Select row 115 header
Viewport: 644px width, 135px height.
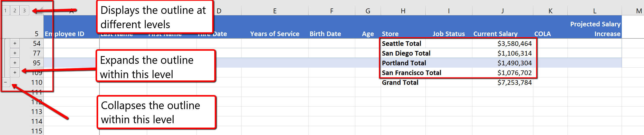[37, 131]
